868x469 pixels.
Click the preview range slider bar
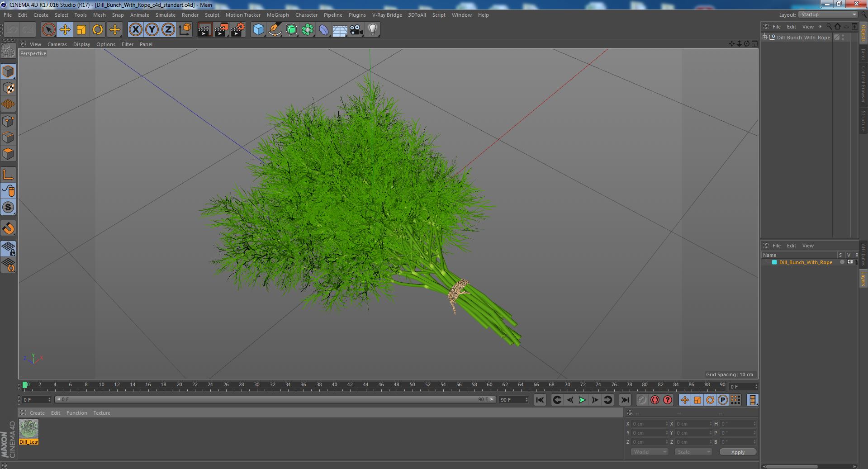[275, 400]
